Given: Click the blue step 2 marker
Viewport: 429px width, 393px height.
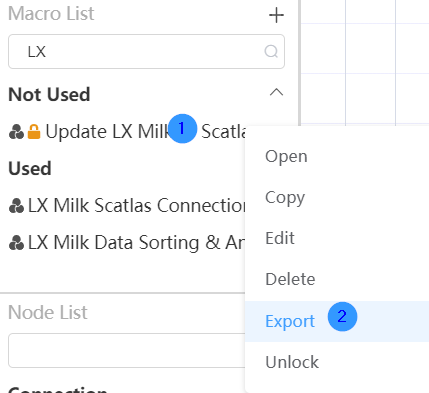Looking at the screenshot, I should pos(342,317).
